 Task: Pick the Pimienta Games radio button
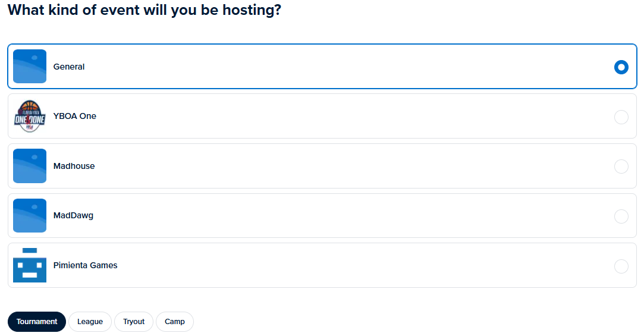621,266
